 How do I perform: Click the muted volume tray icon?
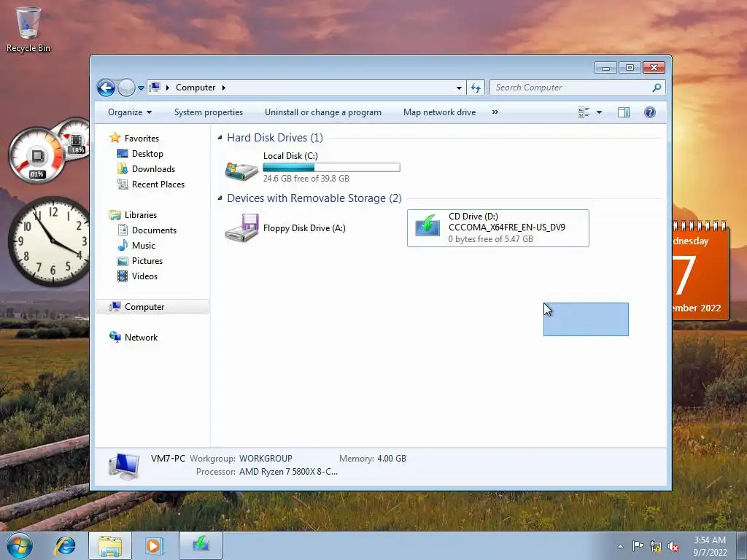click(673, 547)
